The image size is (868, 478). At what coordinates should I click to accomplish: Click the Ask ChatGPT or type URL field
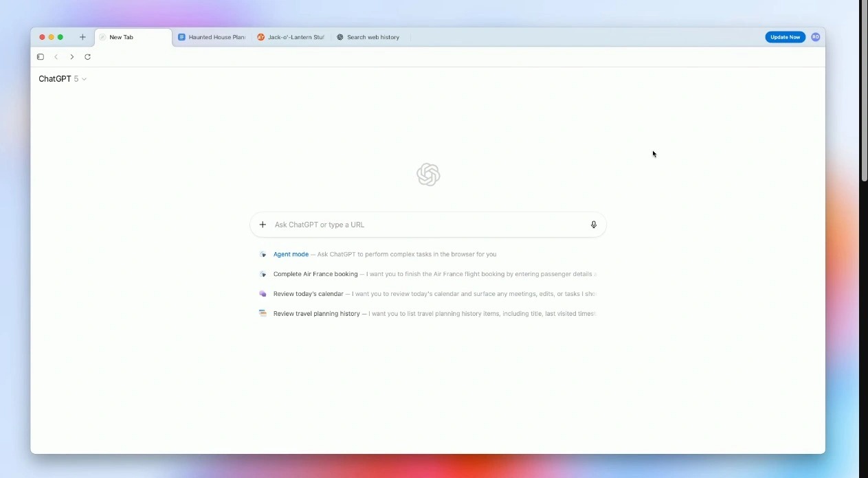point(426,225)
